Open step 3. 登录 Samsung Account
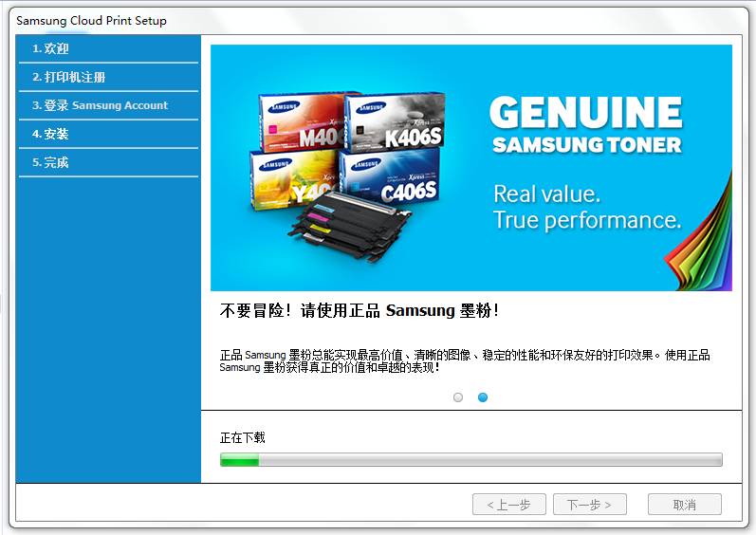Image resolution: width=756 pixels, height=535 pixels. [108, 105]
